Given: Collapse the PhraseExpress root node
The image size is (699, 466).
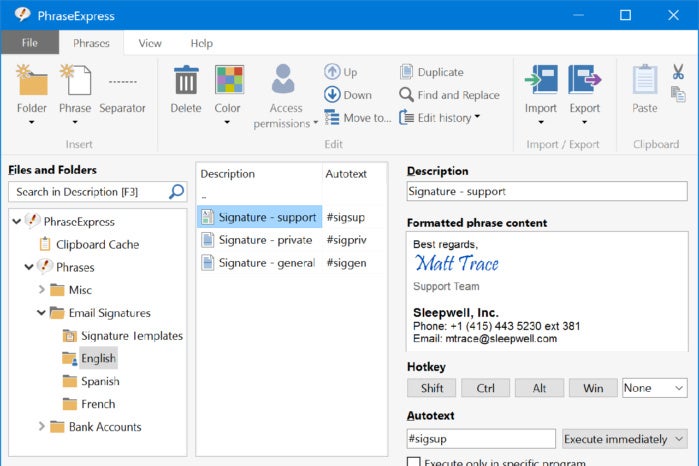Looking at the screenshot, I should pos(17,221).
